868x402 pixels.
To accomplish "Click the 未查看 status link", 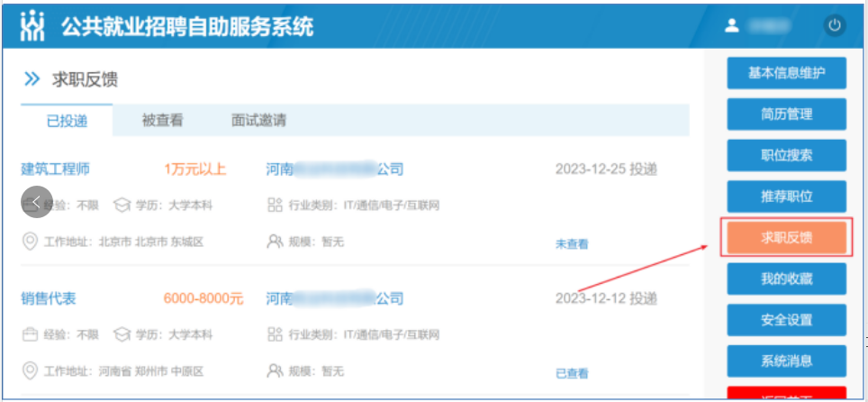I will (572, 243).
